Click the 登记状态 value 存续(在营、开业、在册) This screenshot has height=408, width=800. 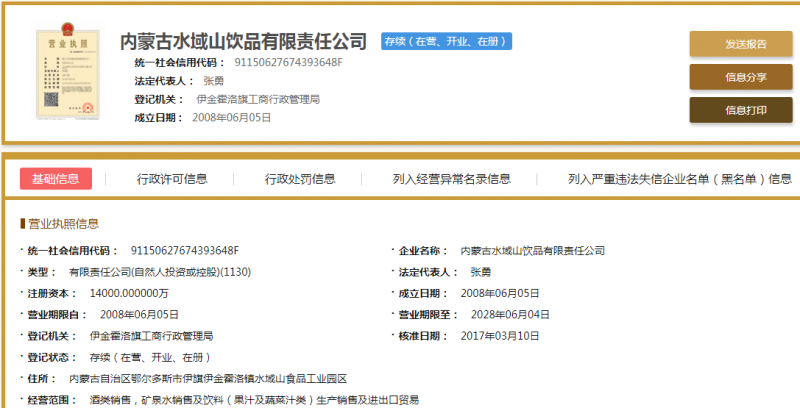(150, 358)
